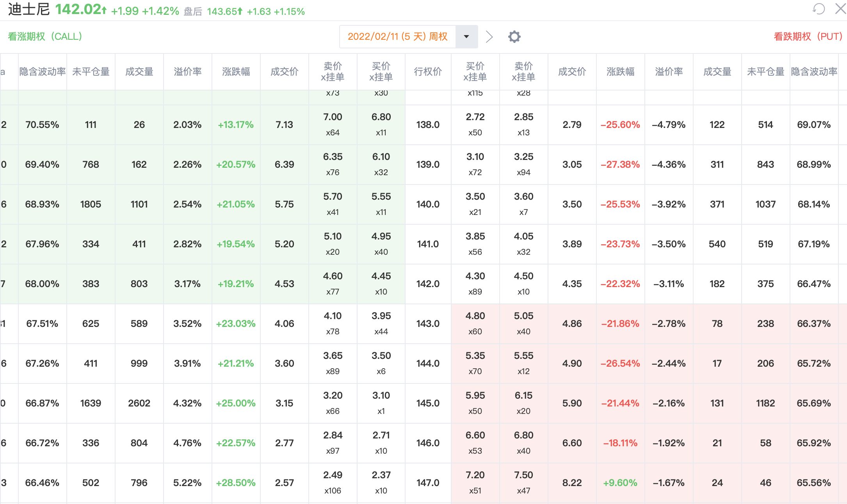Click put ask price 5.05 x40
The image size is (847, 504).
523,324
